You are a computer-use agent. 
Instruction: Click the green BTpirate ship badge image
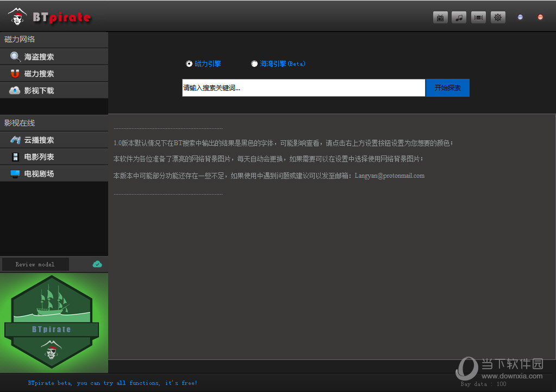click(x=52, y=323)
